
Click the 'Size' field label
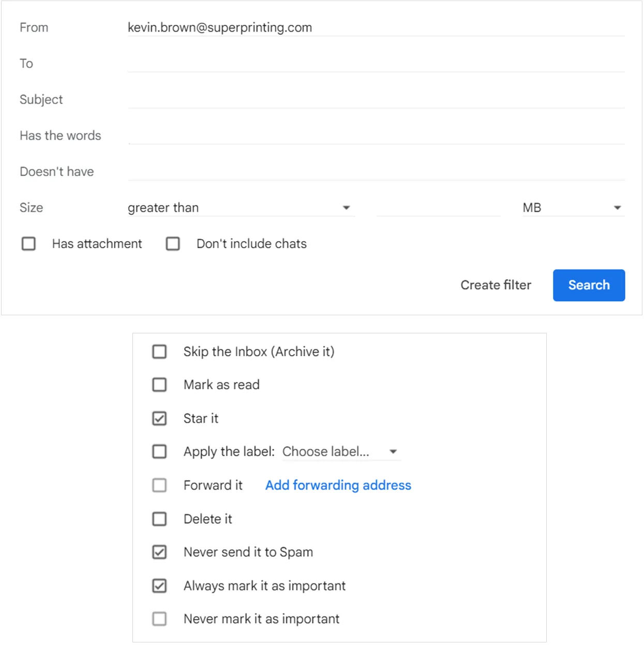[32, 208]
